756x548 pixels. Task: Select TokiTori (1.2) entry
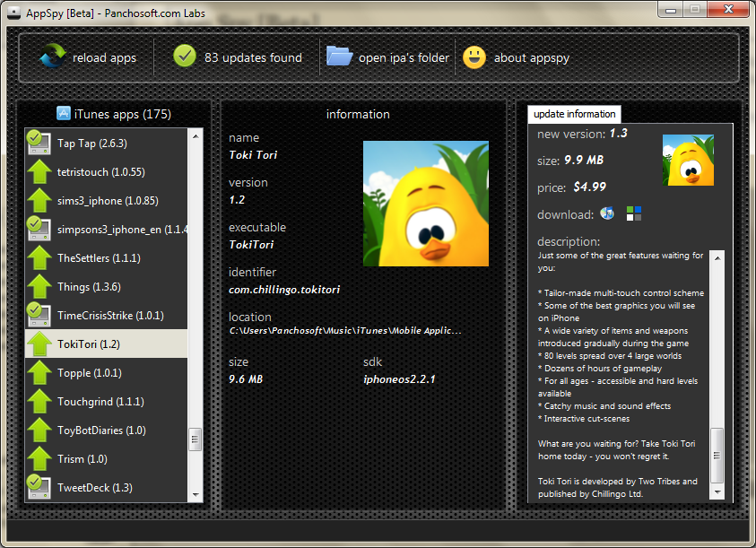[107, 344]
